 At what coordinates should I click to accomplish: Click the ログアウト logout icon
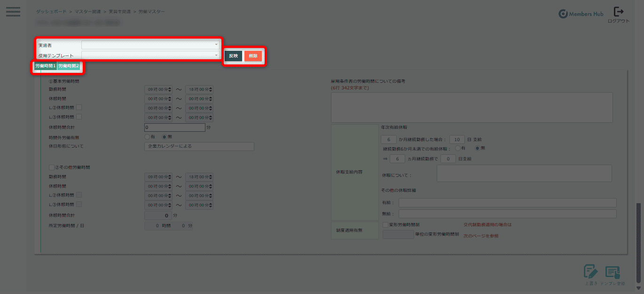point(619,12)
